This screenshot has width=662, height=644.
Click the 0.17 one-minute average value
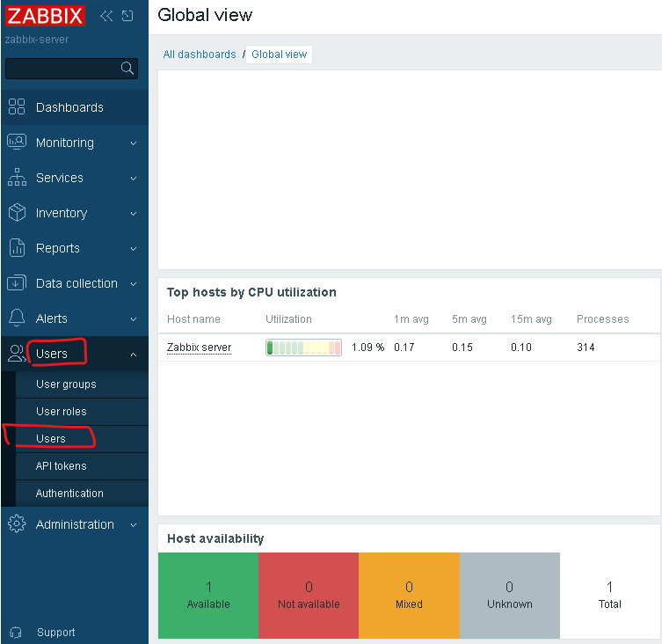point(404,348)
